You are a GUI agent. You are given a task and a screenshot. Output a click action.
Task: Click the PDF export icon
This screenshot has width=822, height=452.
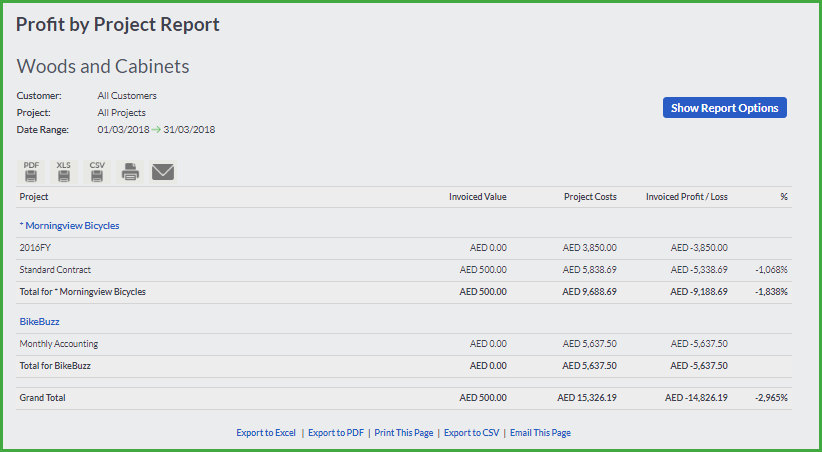(31, 172)
